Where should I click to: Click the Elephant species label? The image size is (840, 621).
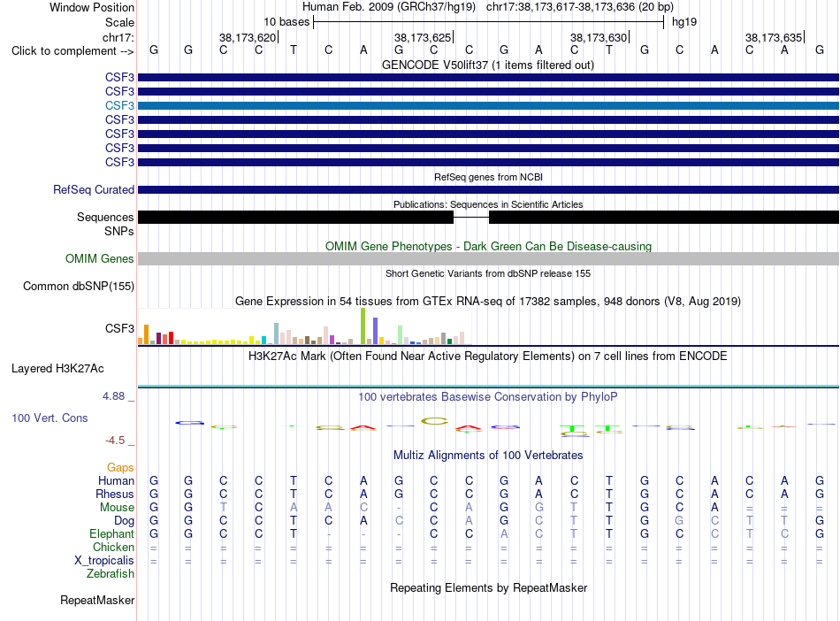pyautogui.click(x=111, y=533)
